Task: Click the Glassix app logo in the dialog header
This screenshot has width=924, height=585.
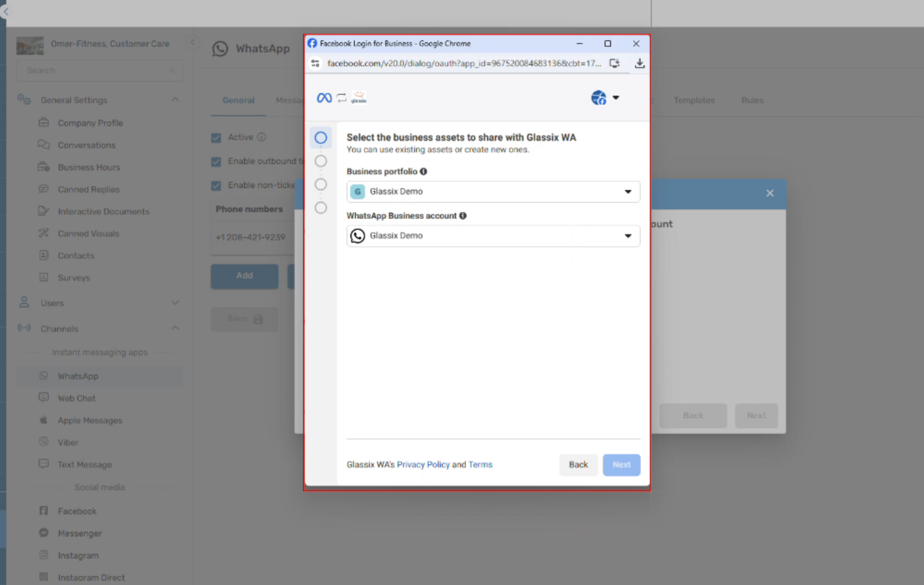Action: click(x=359, y=97)
